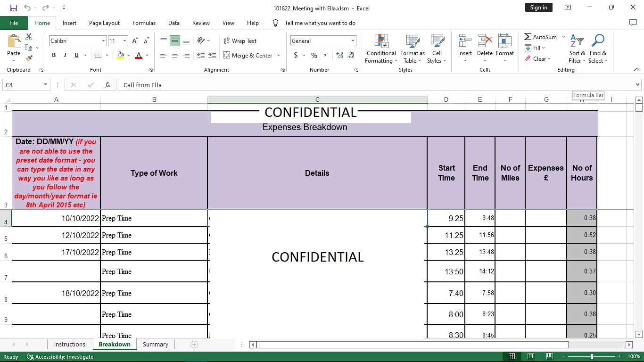Click the Tell me what you want search box
The height and width of the screenshot is (362, 644).
click(320, 23)
